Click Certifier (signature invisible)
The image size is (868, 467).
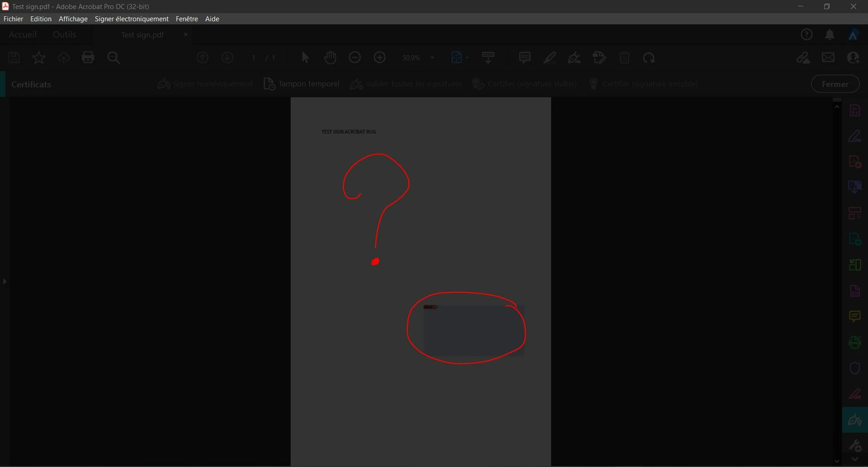coord(643,84)
